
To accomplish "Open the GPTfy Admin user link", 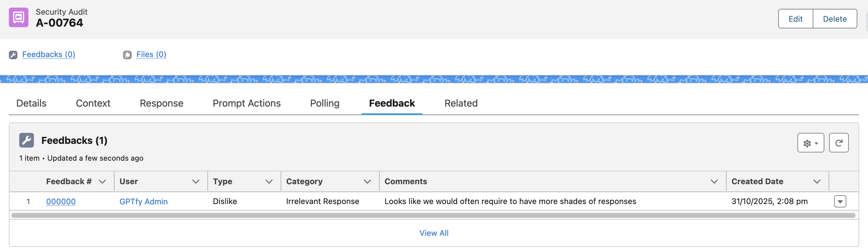I will tap(144, 202).
